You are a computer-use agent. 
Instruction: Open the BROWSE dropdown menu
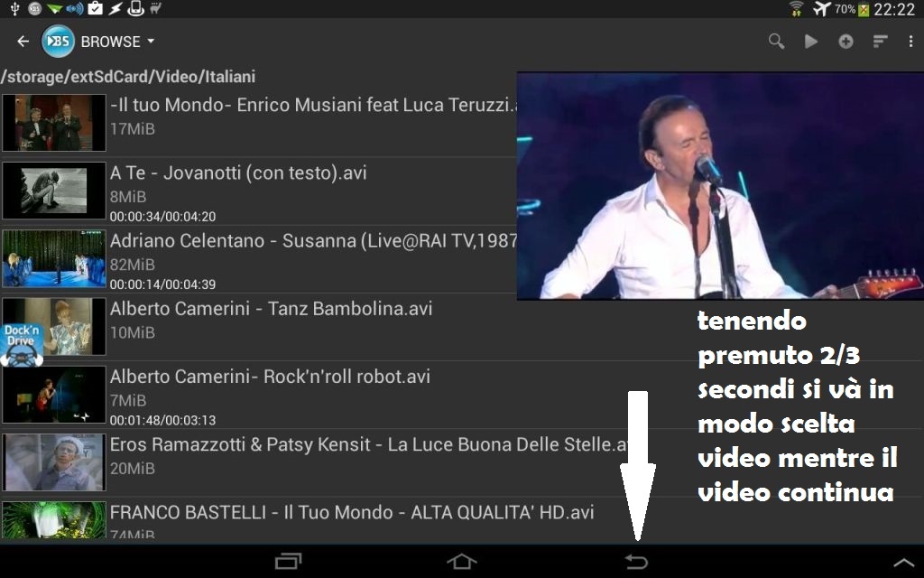coord(117,42)
